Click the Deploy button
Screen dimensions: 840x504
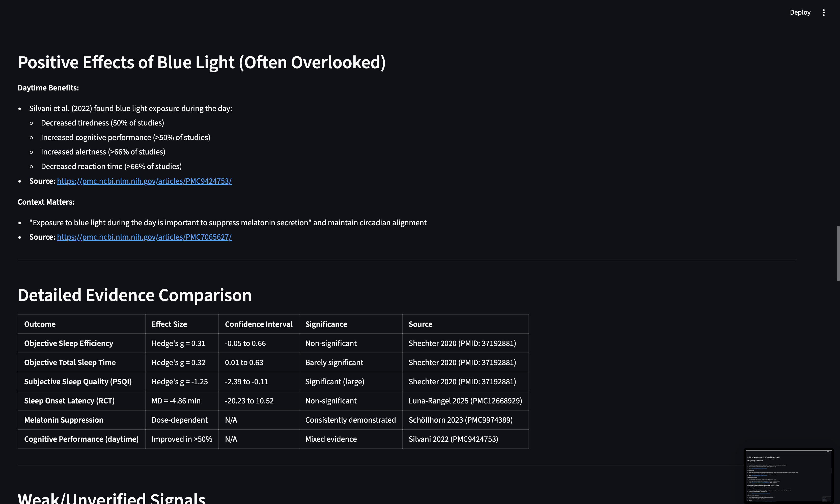800,13
